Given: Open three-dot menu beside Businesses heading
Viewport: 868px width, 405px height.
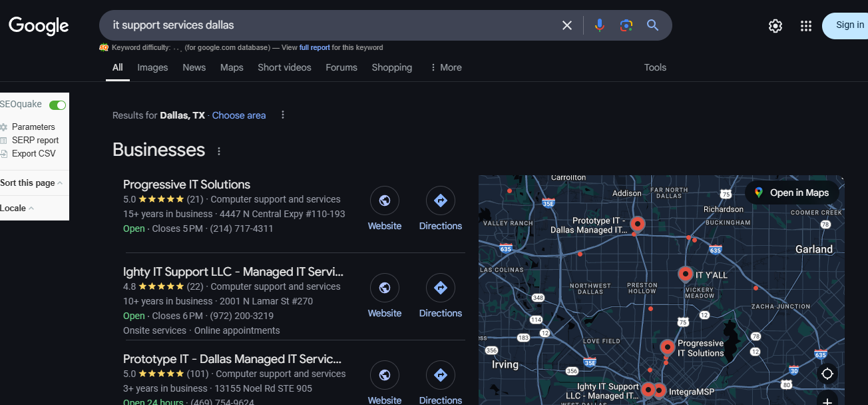Looking at the screenshot, I should [x=219, y=151].
